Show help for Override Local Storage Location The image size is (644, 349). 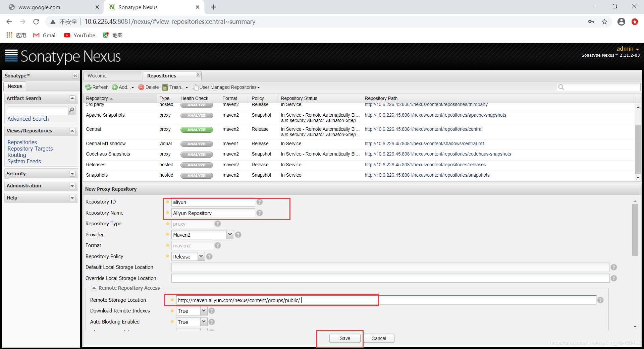[x=614, y=278]
